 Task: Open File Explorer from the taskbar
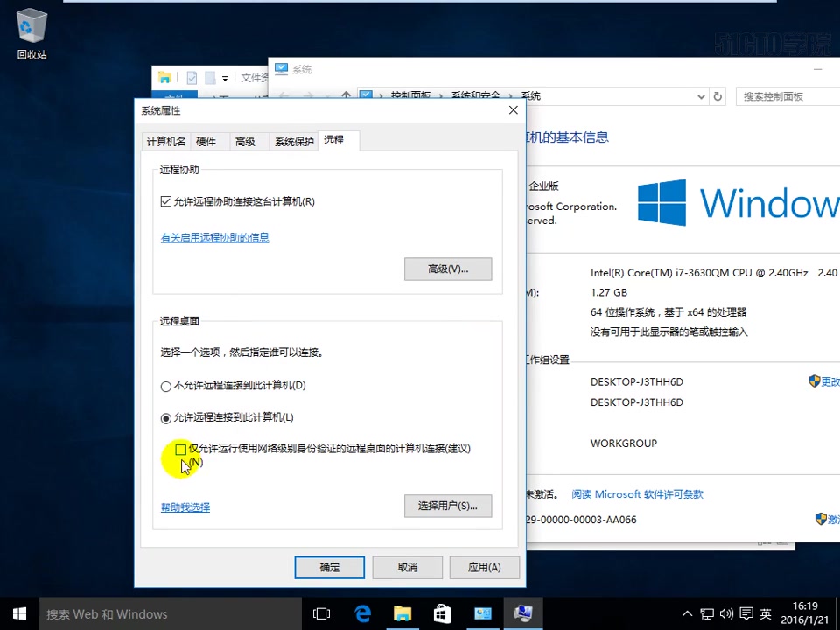tap(402, 614)
